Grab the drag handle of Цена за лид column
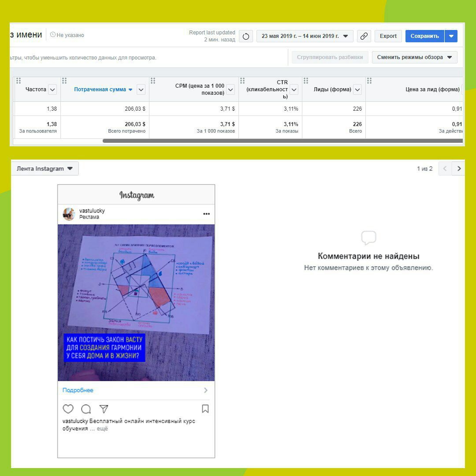The height and width of the screenshot is (476, 476). [369, 81]
